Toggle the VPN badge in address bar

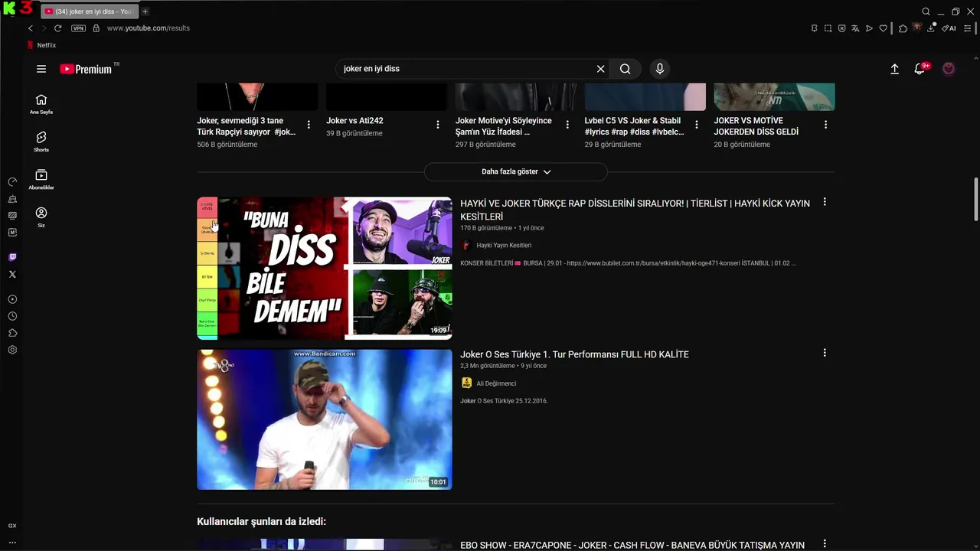coord(78,28)
